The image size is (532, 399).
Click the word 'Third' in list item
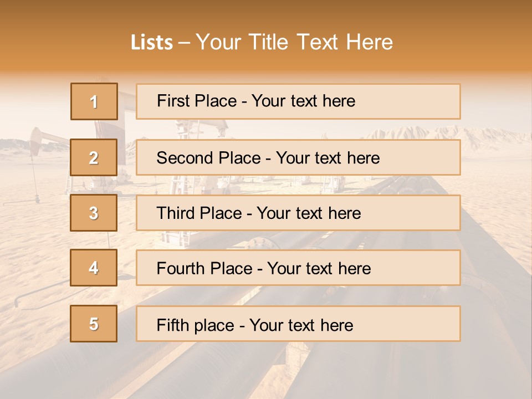[x=176, y=213]
